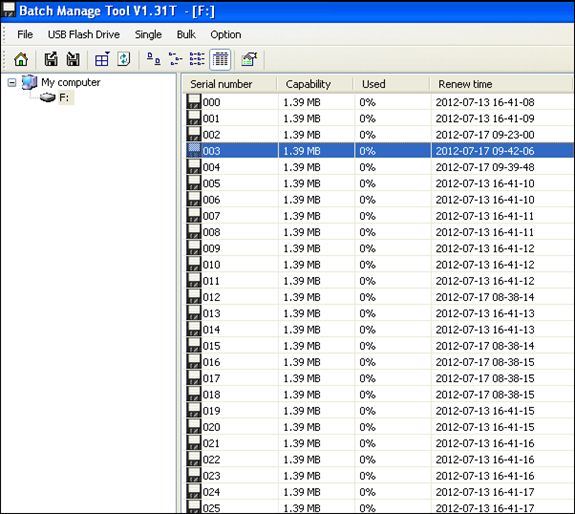Image resolution: width=575 pixels, height=514 pixels.
Task: Click the floppy import arrow-in icon
Action: point(73,59)
